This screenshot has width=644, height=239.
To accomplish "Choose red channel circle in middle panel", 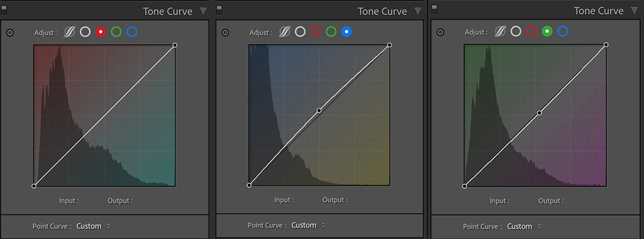I will 316,31.
